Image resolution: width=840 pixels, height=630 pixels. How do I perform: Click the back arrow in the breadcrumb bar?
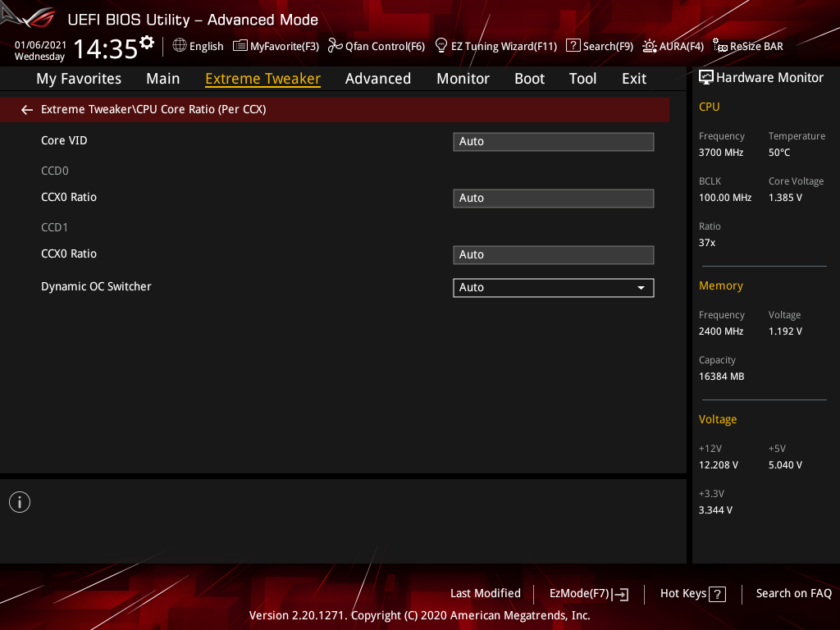[27, 110]
